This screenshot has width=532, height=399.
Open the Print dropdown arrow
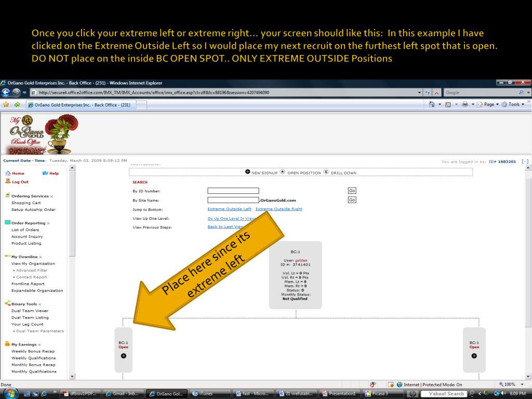click(473, 104)
